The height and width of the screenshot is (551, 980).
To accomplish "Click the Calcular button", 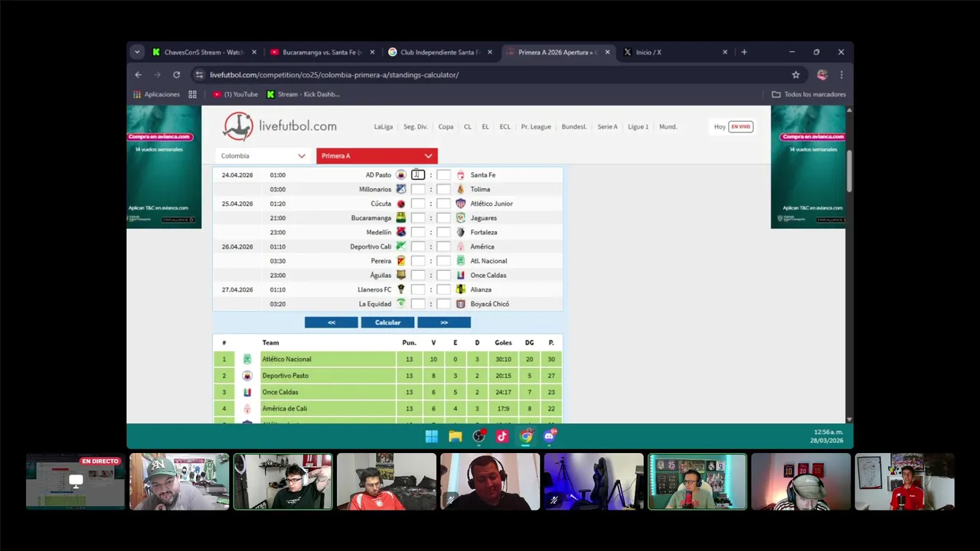I will pyautogui.click(x=387, y=323).
